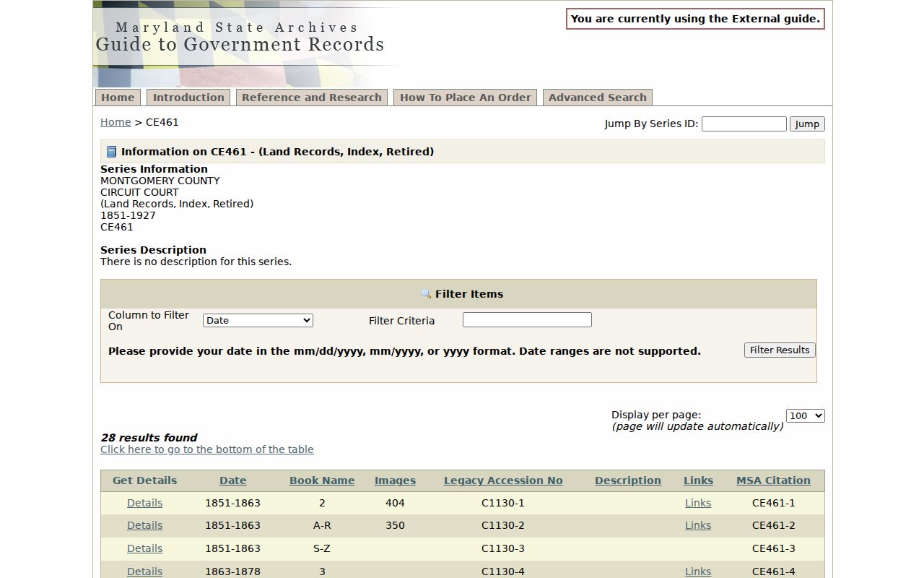
Task: Open Links for citation CE461-2
Action: (698, 525)
